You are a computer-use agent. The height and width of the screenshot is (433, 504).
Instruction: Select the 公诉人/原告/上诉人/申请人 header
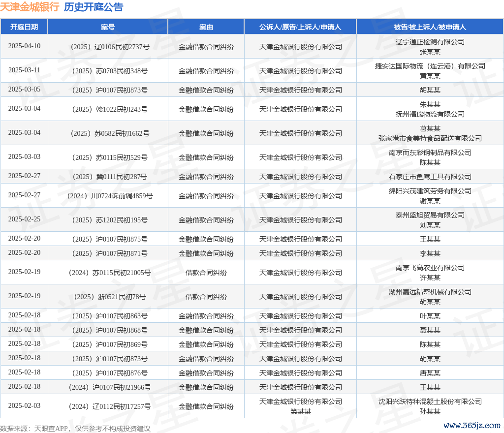(300, 27)
